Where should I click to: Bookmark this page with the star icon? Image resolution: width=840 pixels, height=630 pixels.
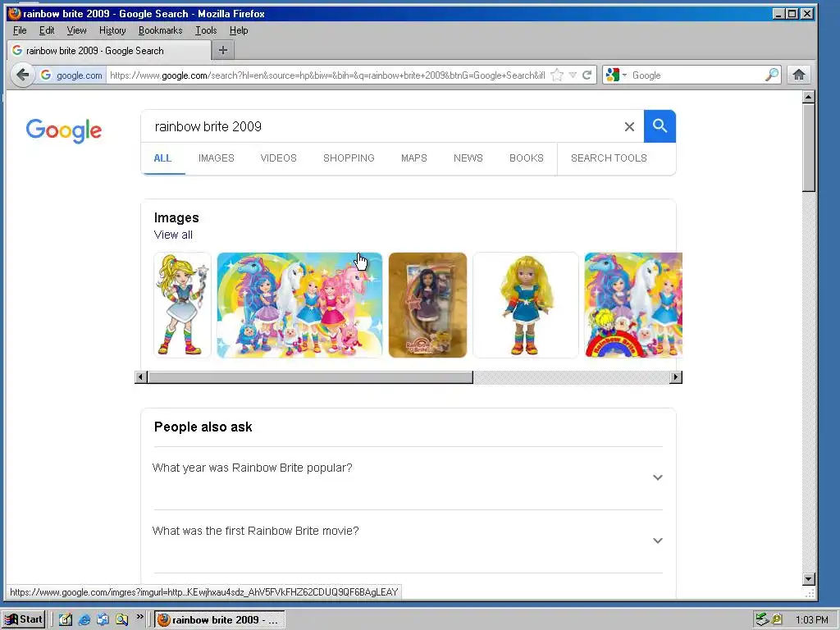557,75
